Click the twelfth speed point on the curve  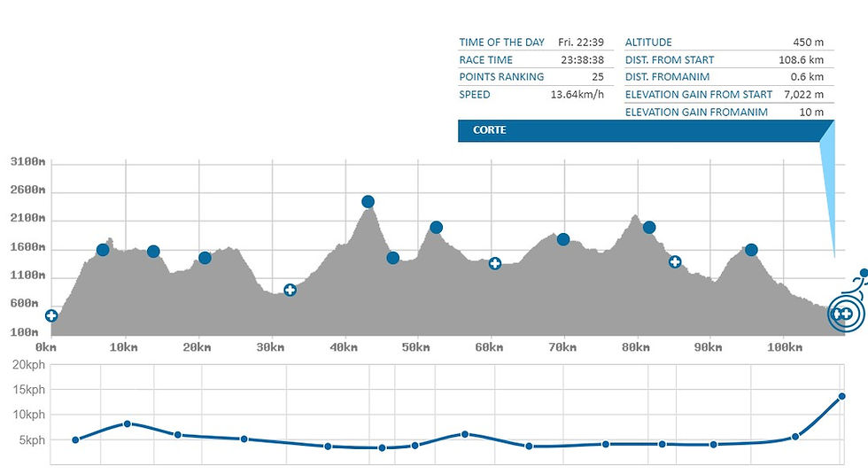pyautogui.click(x=714, y=444)
